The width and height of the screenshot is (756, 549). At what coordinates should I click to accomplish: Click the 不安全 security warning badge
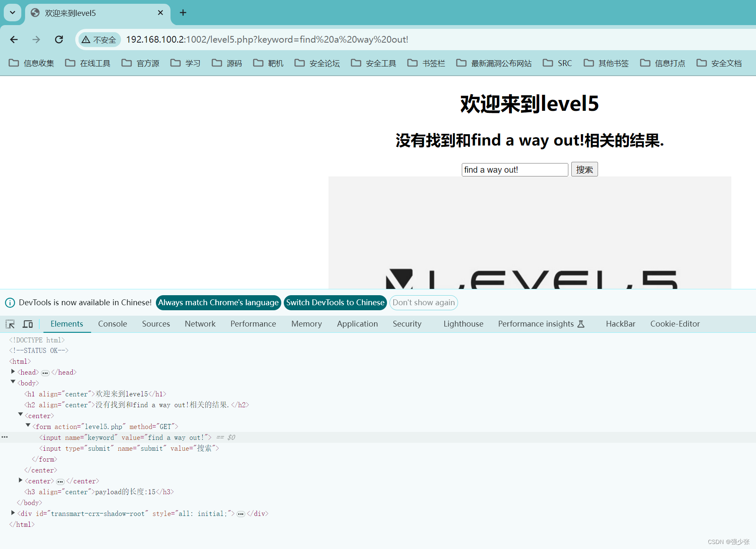99,39
